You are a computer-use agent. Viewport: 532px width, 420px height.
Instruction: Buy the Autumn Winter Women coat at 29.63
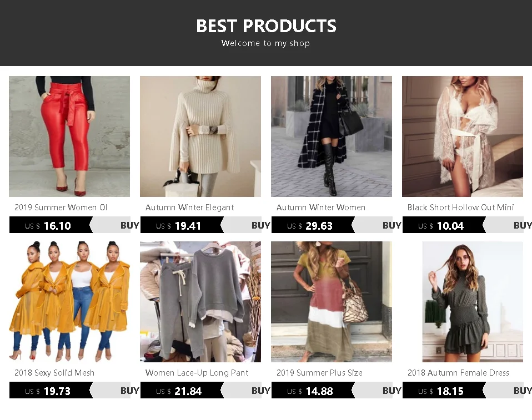pos(392,225)
